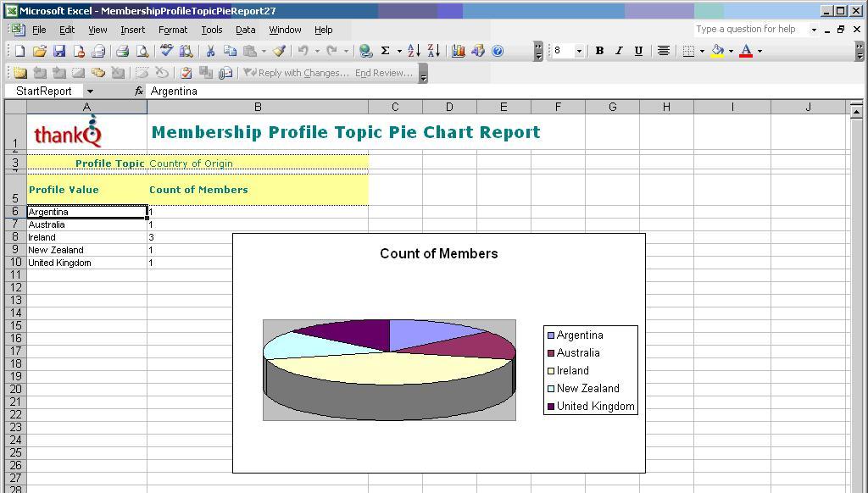Viewport: 868px width, 493px height.
Task: Open the Window menu
Action: coord(285,30)
